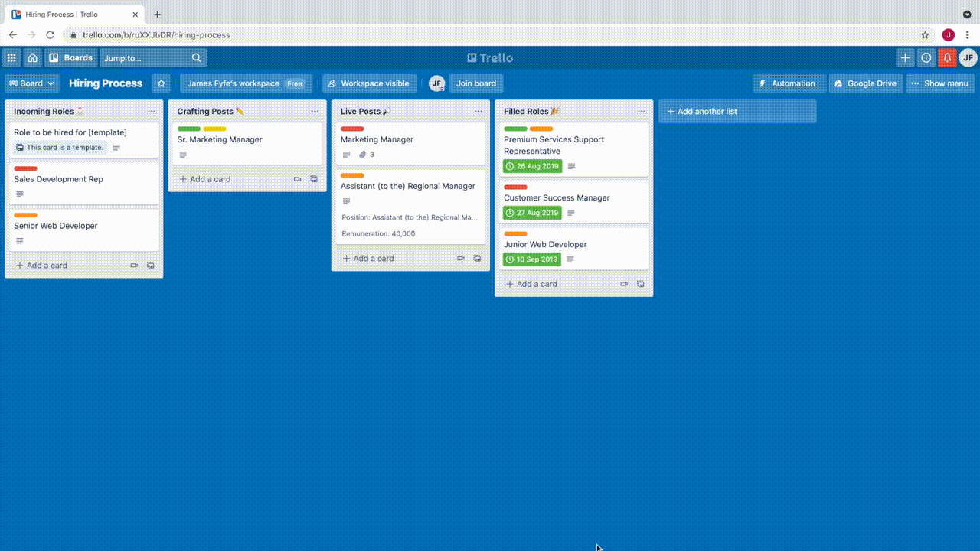Open the Role to be hired for template card
Screen dimensions: 980x551
pos(84,140)
